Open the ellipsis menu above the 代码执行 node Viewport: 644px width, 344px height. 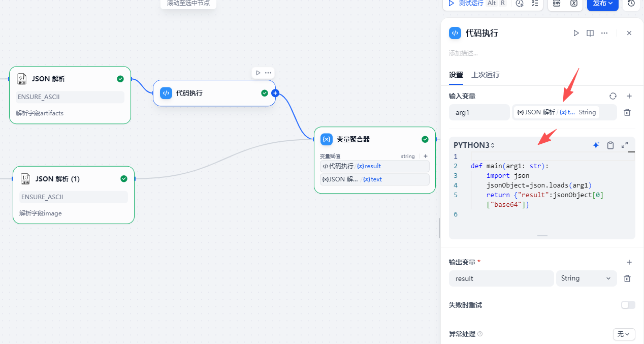(268, 73)
